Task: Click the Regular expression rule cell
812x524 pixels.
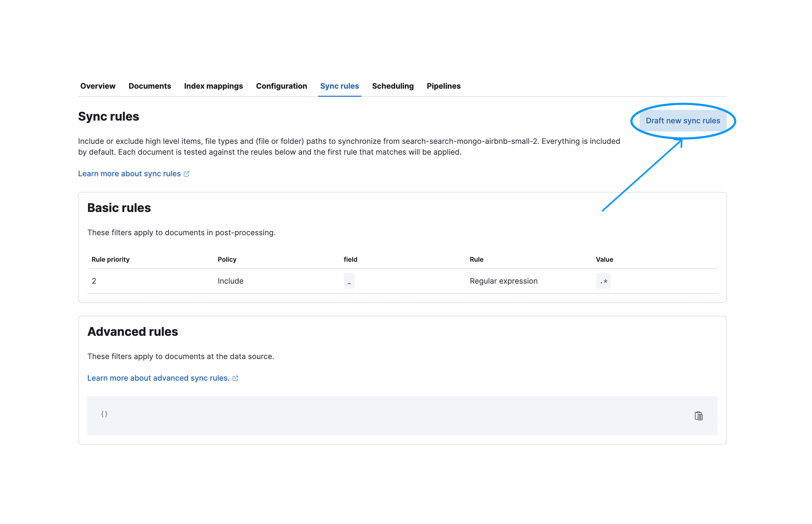Action: coord(504,281)
